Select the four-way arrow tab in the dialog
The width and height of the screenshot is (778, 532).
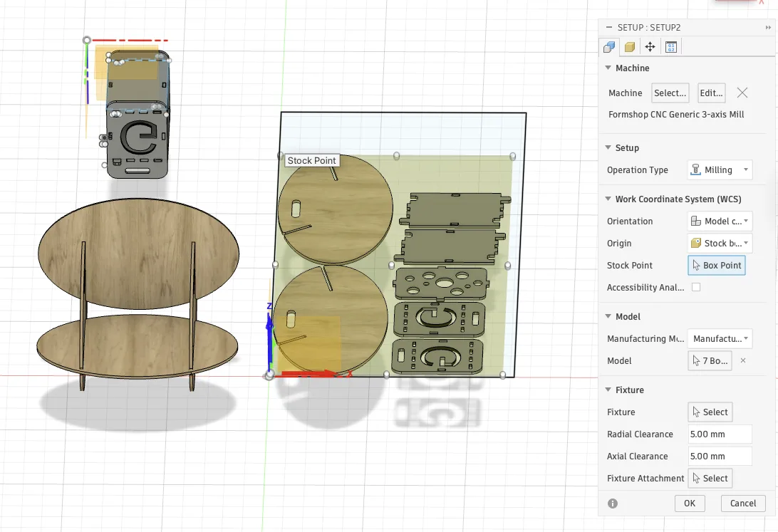pyautogui.click(x=649, y=46)
